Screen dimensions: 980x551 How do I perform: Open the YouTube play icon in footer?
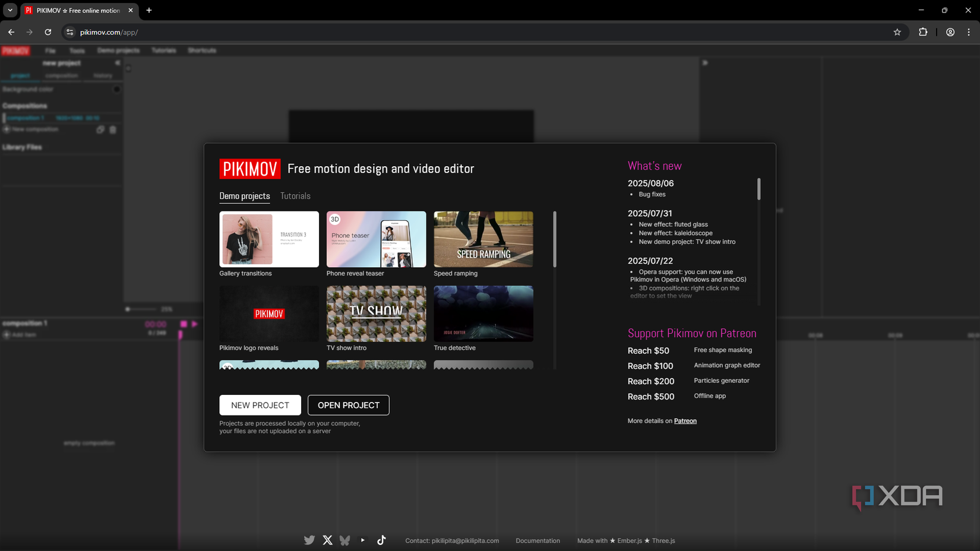click(363, 540)
